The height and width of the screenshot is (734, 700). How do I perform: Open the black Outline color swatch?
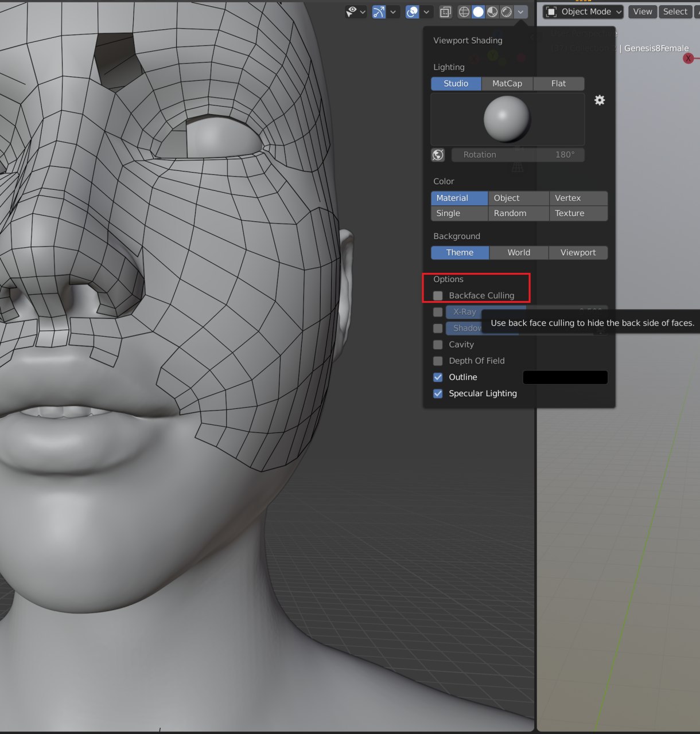pos(565,377)
